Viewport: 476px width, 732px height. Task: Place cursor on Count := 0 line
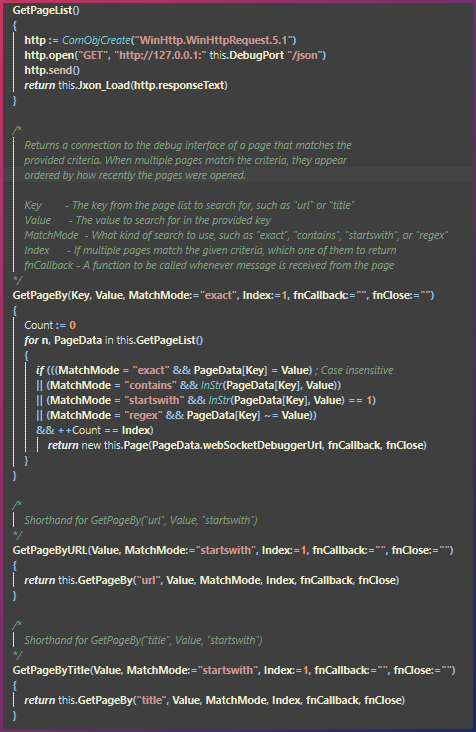coord(50,325)
